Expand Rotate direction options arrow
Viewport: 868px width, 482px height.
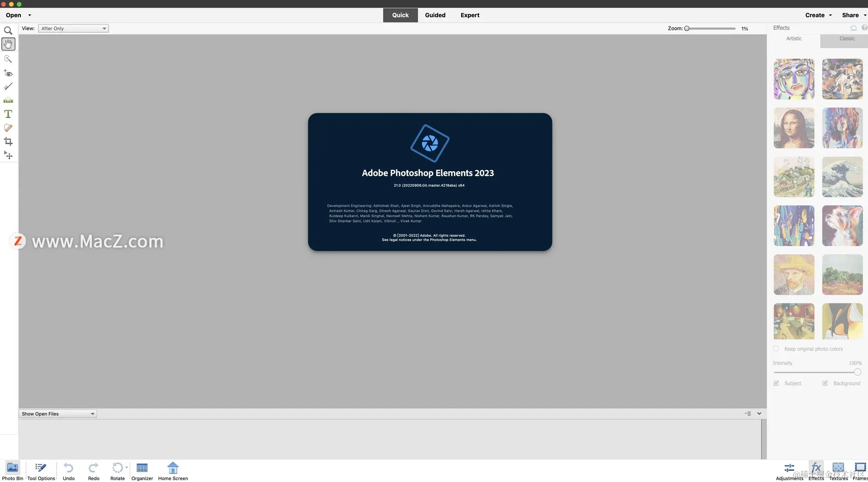click(127, 468)
